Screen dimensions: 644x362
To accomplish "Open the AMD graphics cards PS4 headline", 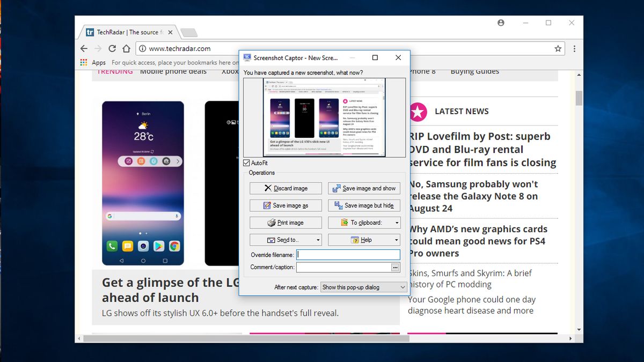I will pos(478,241).
